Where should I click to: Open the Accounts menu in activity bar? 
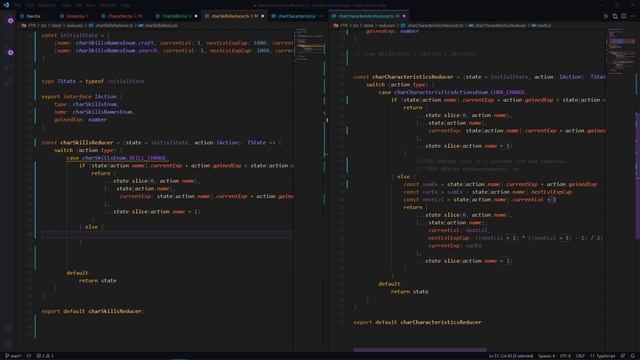[8, 328]
